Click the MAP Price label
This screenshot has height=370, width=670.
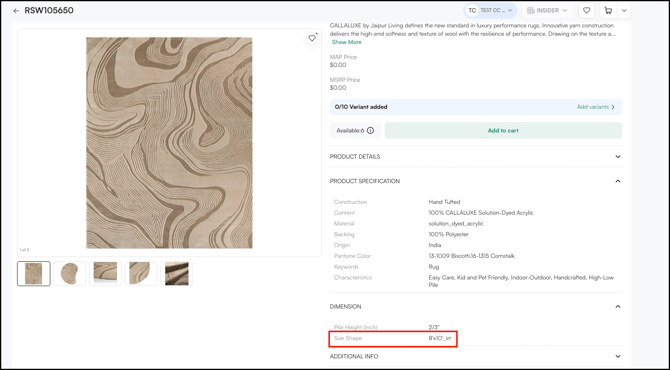point(343,57)
